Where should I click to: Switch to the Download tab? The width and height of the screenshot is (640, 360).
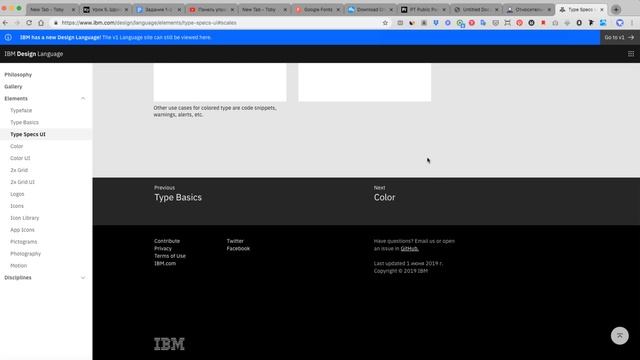pyautogui.click(x=371, y=9)
